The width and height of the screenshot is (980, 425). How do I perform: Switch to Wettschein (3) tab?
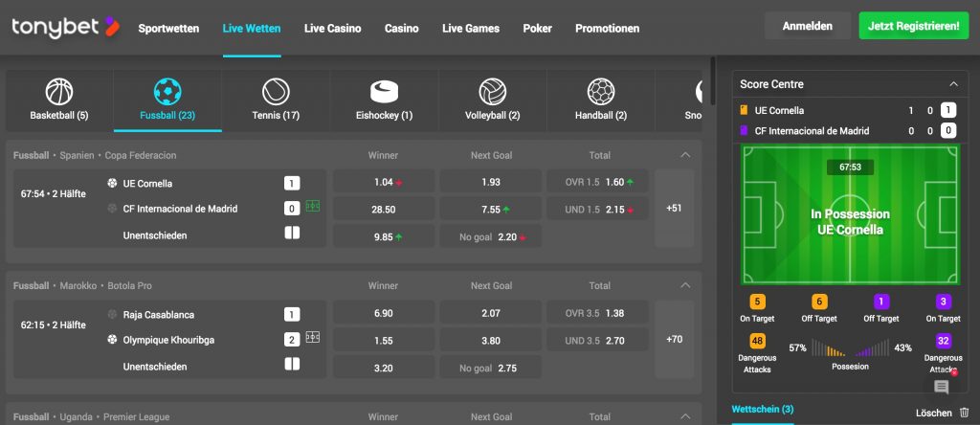pos(763,410)
